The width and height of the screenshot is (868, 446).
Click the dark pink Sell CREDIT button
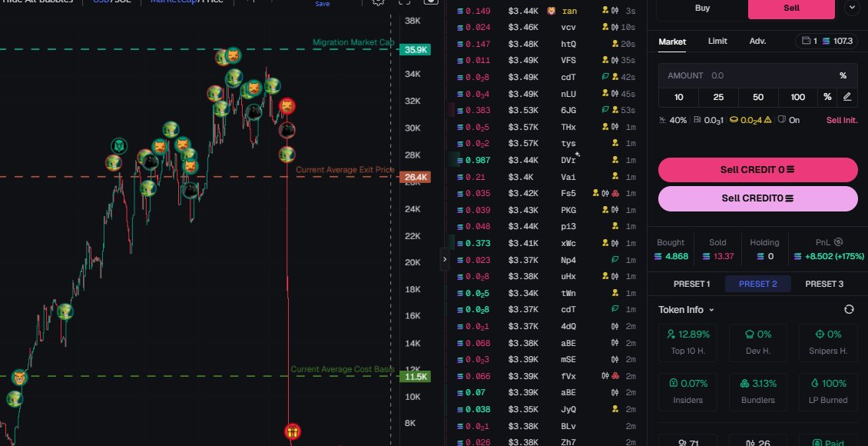758,169
